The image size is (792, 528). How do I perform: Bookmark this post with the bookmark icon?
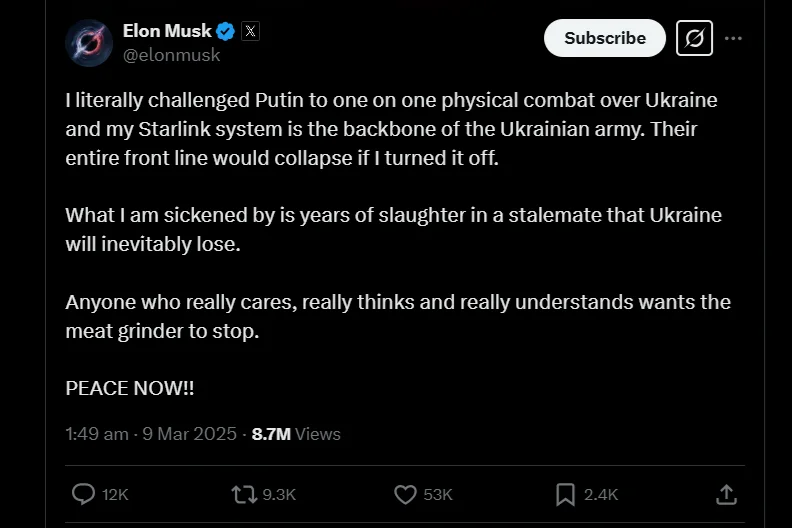click(565, 494)
